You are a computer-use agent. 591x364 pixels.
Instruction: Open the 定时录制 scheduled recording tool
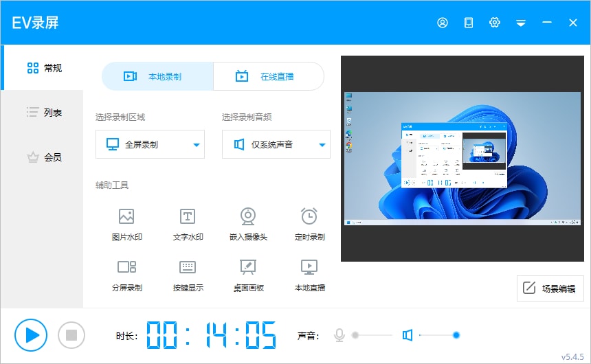click(309, 217)
